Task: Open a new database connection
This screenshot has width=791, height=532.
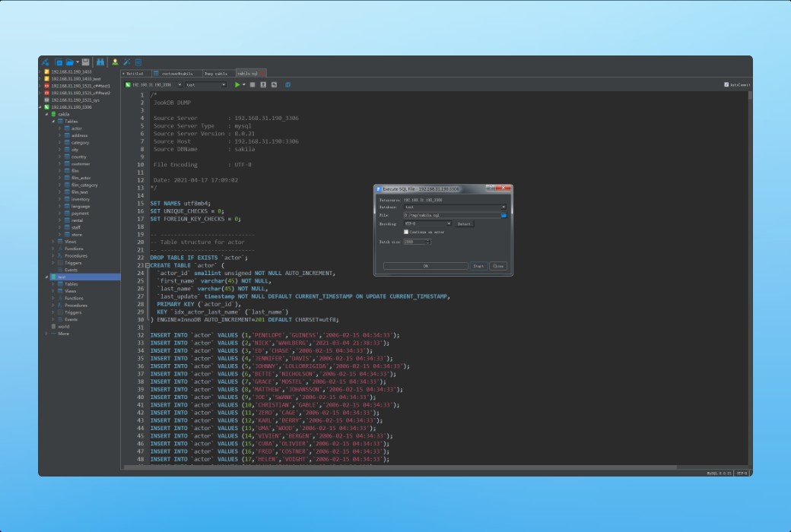Action: point(45,62)
